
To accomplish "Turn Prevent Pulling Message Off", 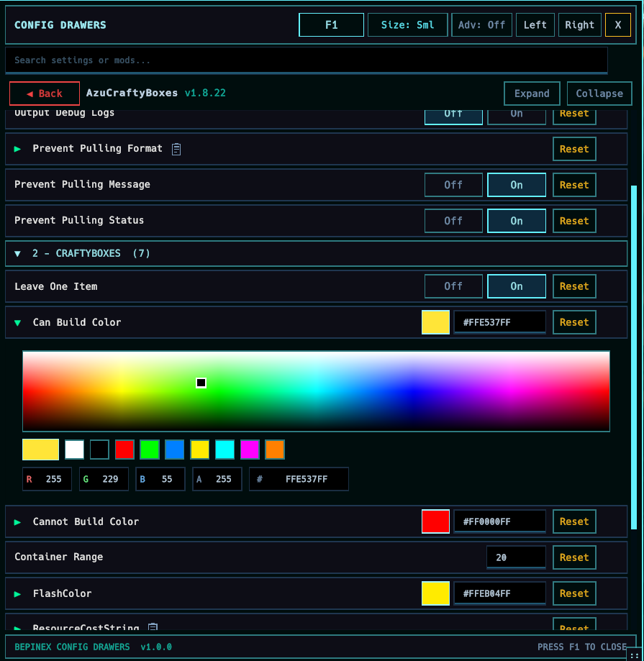I will click(453, 185).
